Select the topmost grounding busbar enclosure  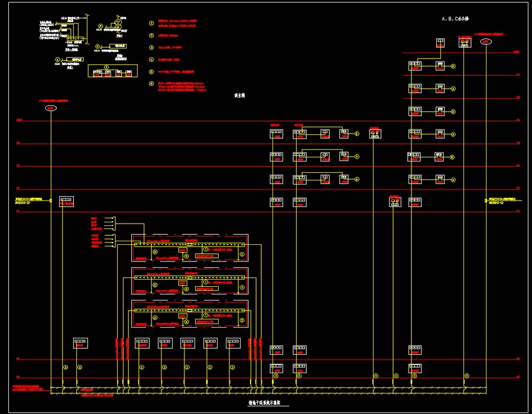190,248
